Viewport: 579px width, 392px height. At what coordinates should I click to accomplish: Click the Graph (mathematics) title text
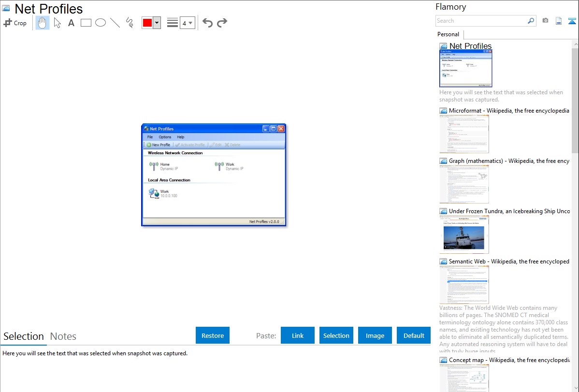[x=509, y=161]
